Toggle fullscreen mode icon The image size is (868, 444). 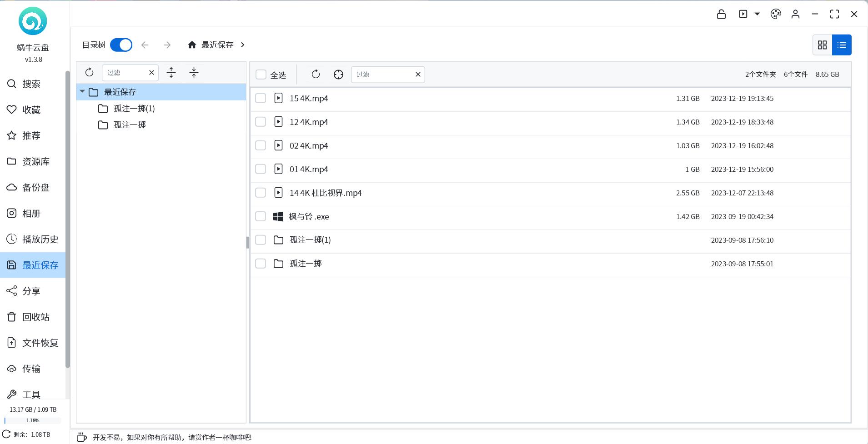tap(834, 14)
